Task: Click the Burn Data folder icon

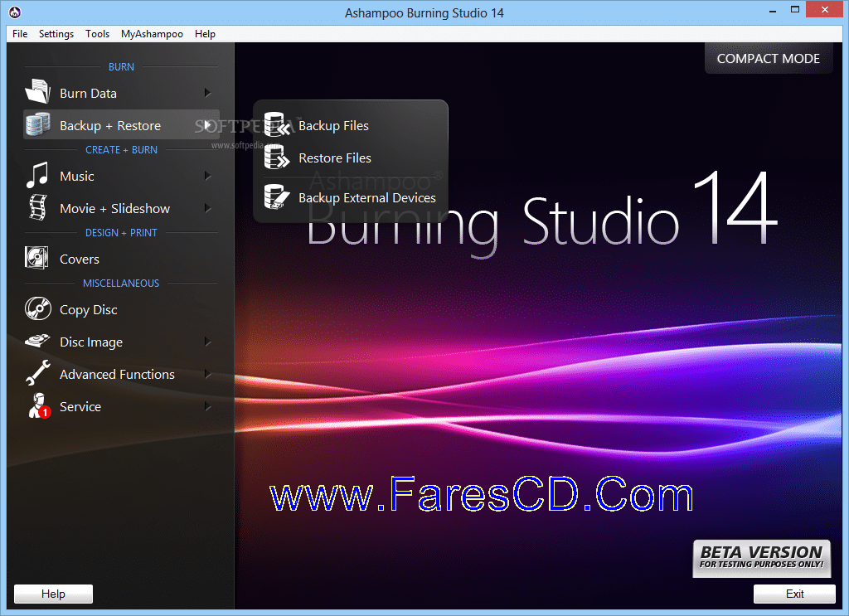Action: pos(37,91)
